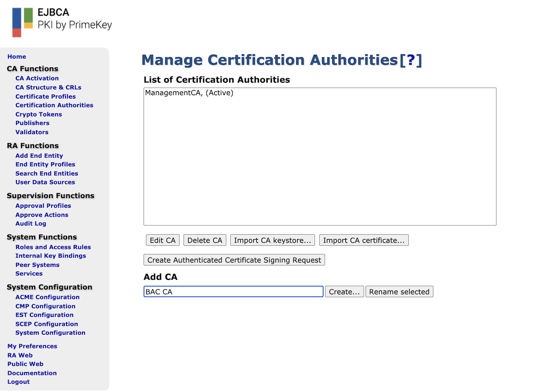Open CA Activation page
This screenshot has width=536, height=392.
37,78
